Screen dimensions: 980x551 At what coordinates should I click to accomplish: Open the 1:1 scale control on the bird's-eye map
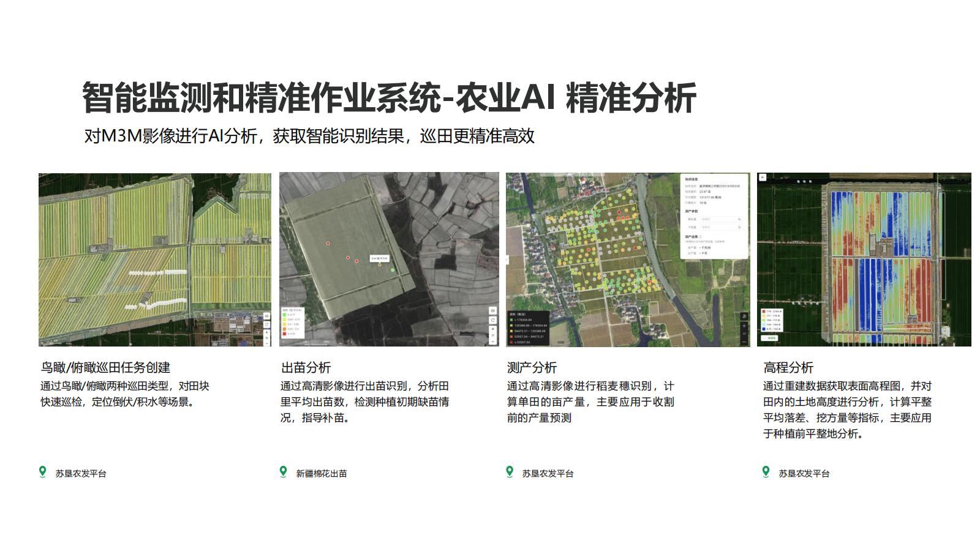[x=266, y=337]
